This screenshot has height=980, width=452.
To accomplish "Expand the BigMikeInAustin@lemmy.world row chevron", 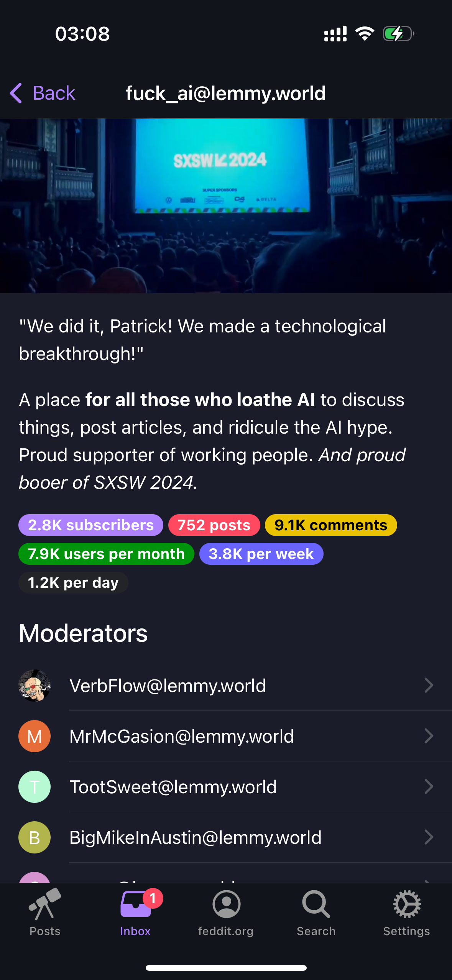I will (x=429, y=837).
